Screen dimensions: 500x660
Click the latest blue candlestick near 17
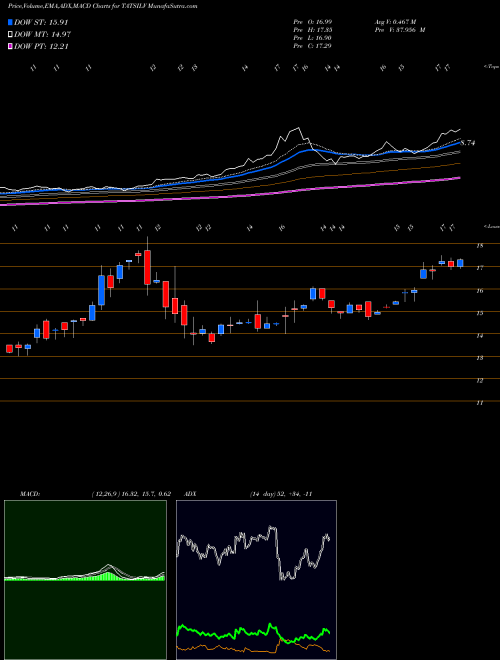click(460, 263)
